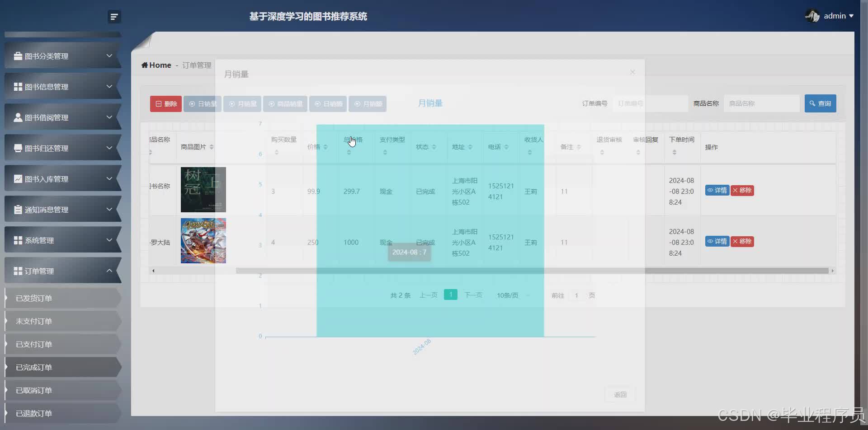Click 移除 for the 1000 order

[742, 242]
